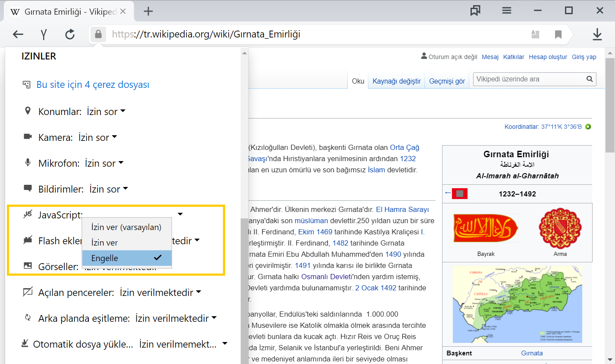Open a new tab with plus button
The width and height of the screenshot is (615, 364).
[x=148, y=12]
